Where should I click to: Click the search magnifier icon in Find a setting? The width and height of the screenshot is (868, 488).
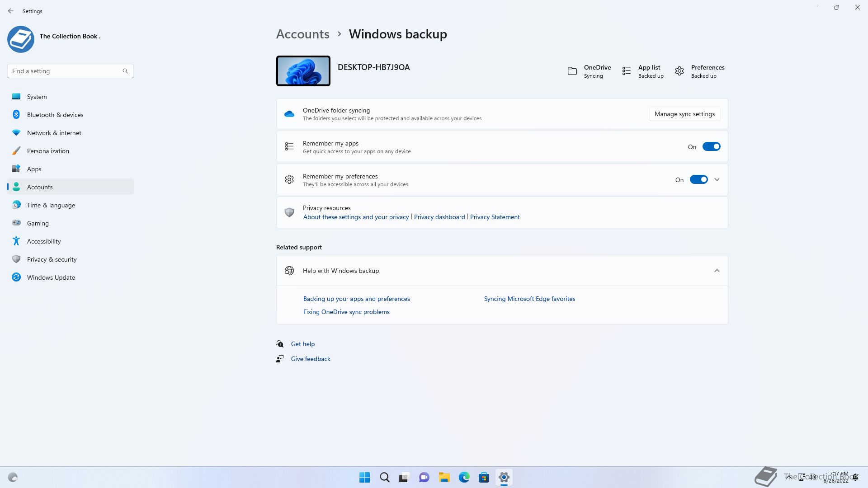coord(125,71)
